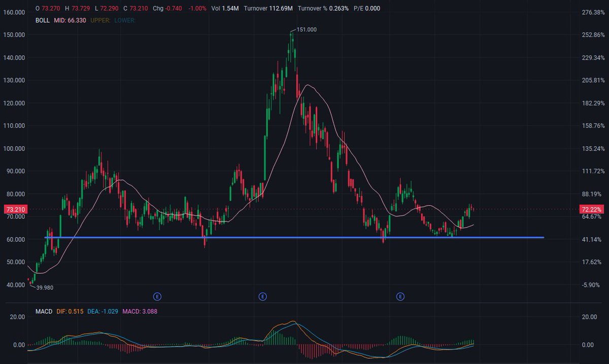Click the 41.14% percent axis label
Screen dimensions: 609x364
tap(592, 239)
